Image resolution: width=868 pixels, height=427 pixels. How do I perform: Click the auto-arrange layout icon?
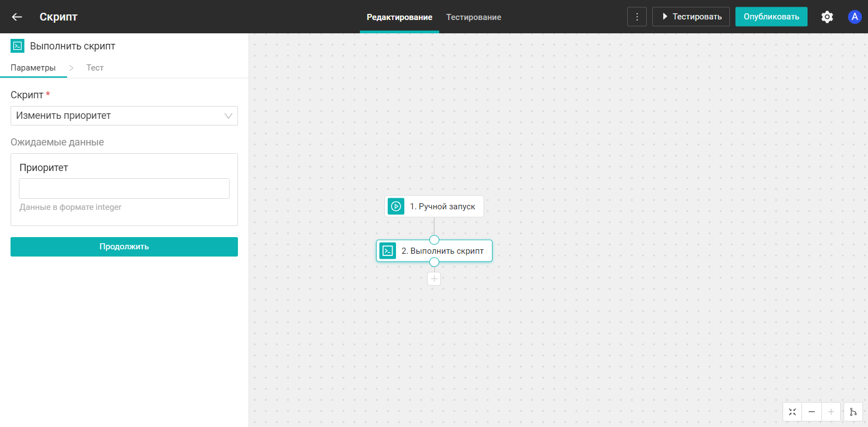tap(853, 412)
